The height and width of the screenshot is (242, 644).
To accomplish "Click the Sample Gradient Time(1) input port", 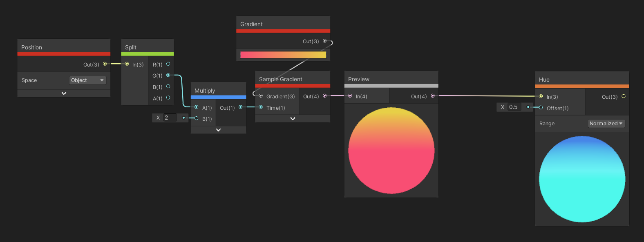I will point(261,107).
